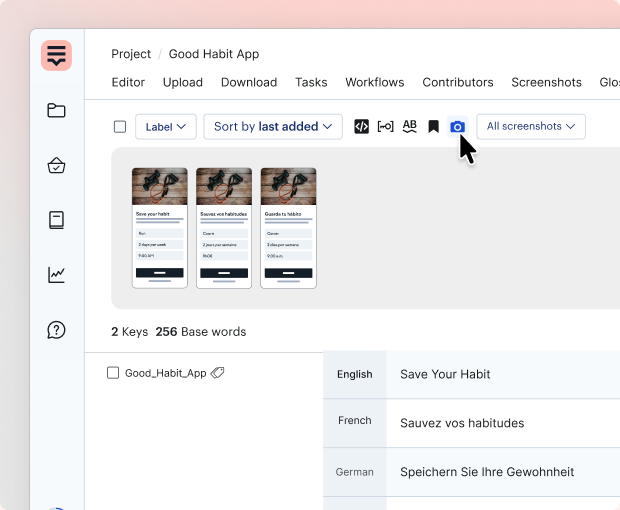Open the glossary book sidebar icon

point(56,220)
